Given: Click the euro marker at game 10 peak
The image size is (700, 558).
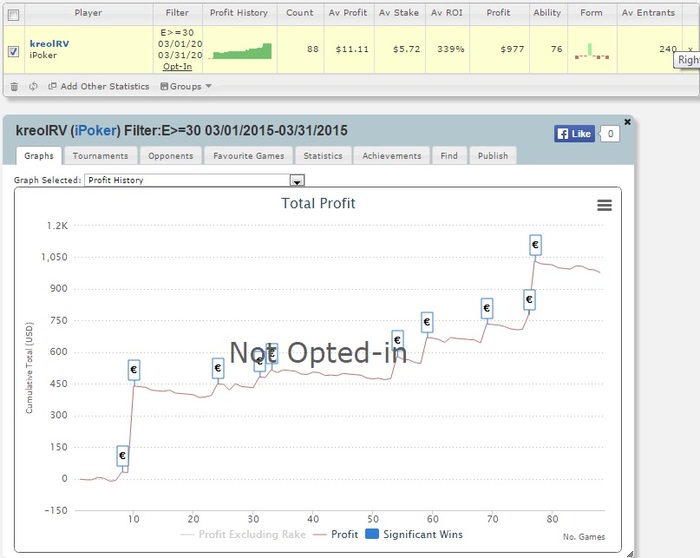Looking at the screenshot, I should click(x=134, y=370).
